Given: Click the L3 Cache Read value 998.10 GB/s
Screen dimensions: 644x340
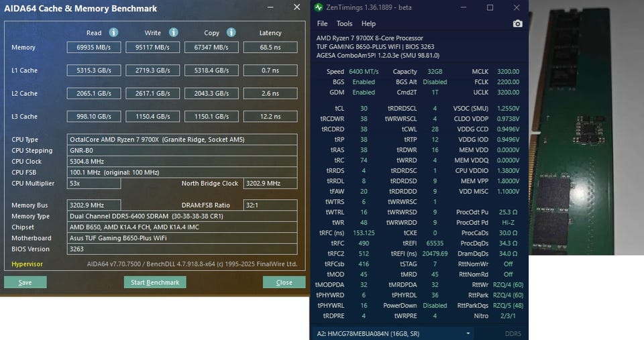Looking at the screenshot, I should 94,116.
